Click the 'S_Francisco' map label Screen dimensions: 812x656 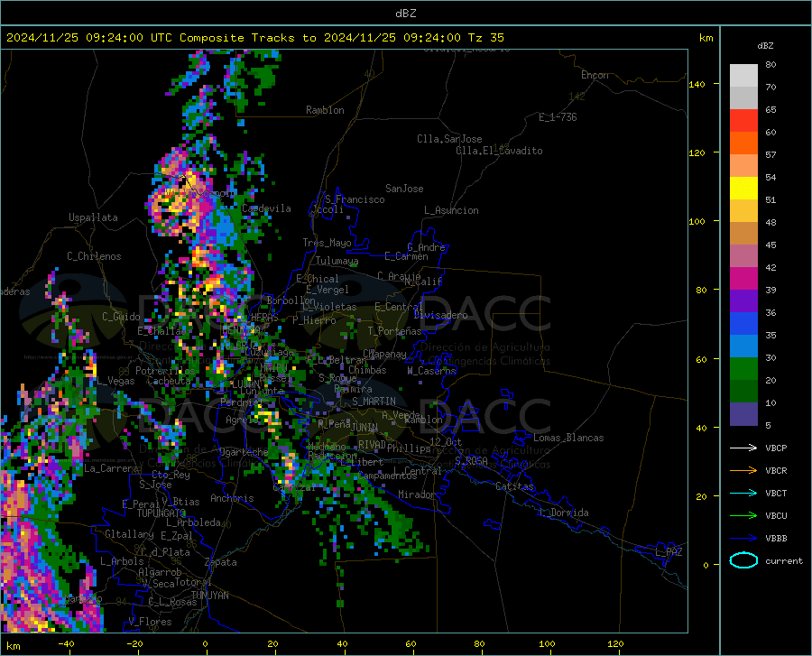(x=355, y=199)
